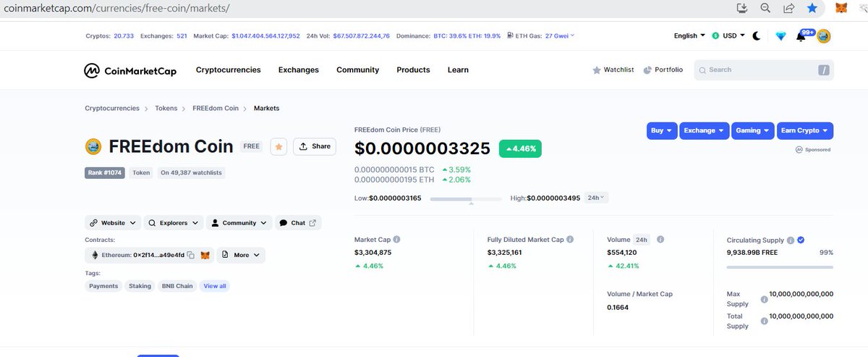
Task: Open the Volume 24h period selector
Action: pos(641,240)
